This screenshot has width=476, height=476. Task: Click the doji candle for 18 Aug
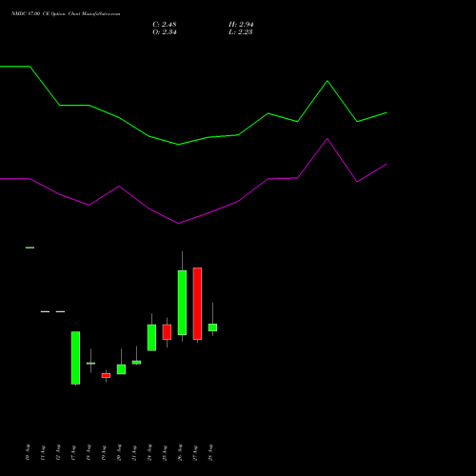coord(90,364)
